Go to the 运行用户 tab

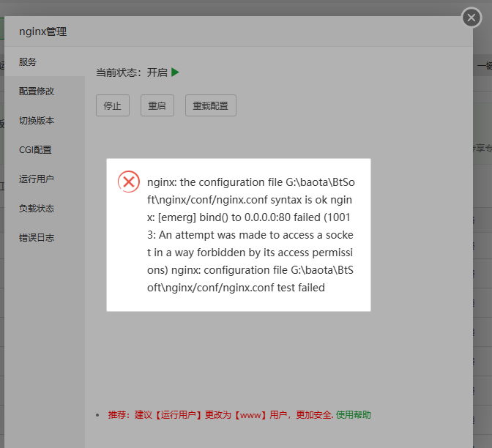[45, 179]
